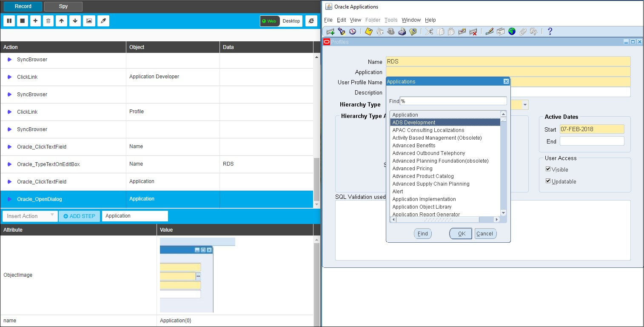Open the Edit menu
The height and width of the screenshot is (327, 644).
tap(342, 20)
